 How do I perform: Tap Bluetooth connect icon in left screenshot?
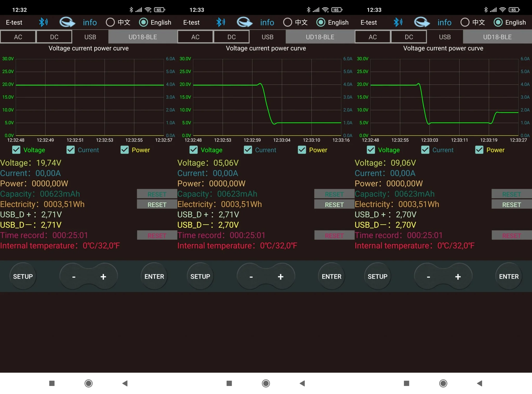(43, 22)
